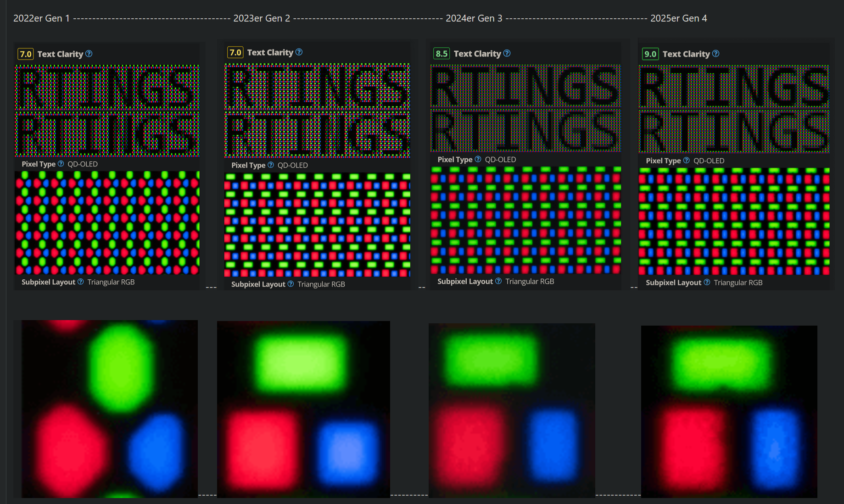The image size is (844, 504).
Task: Select the '2024er Gen 3' heading text
Action: [x=474, y=18]
